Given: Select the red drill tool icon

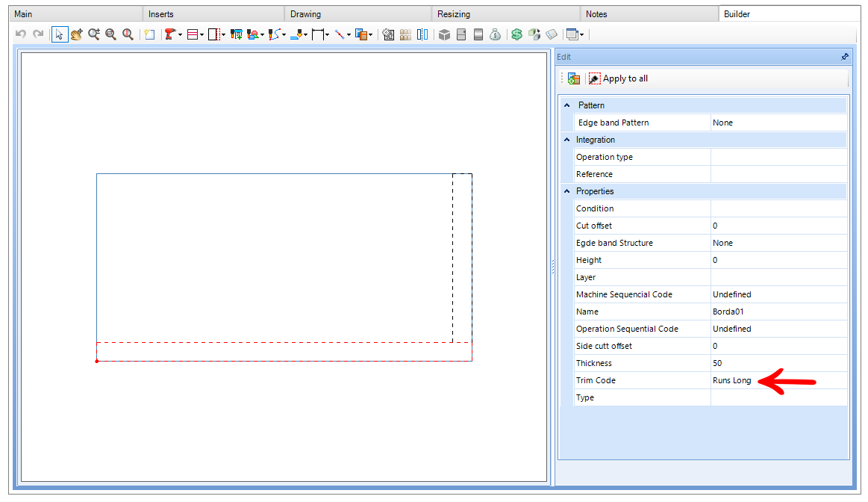Looking at the screenshot, I should (170, 34).
